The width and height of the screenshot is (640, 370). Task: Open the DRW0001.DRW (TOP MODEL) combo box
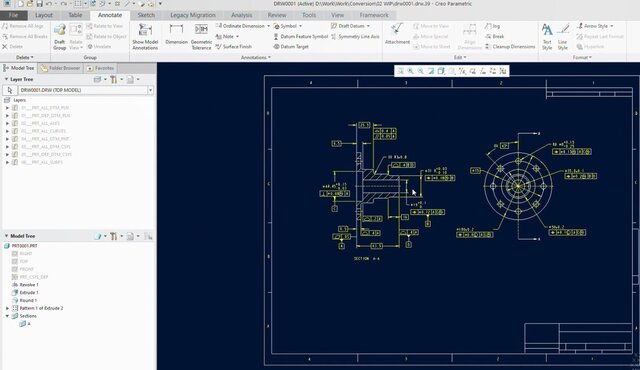[86, 90]
